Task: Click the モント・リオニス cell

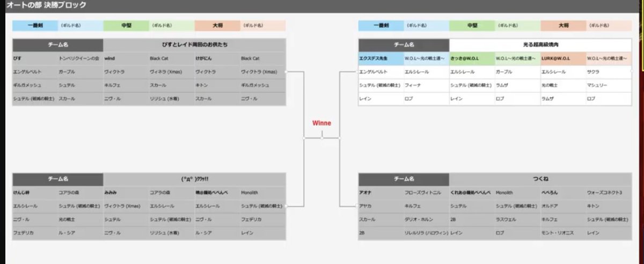Action: [558, 232]
